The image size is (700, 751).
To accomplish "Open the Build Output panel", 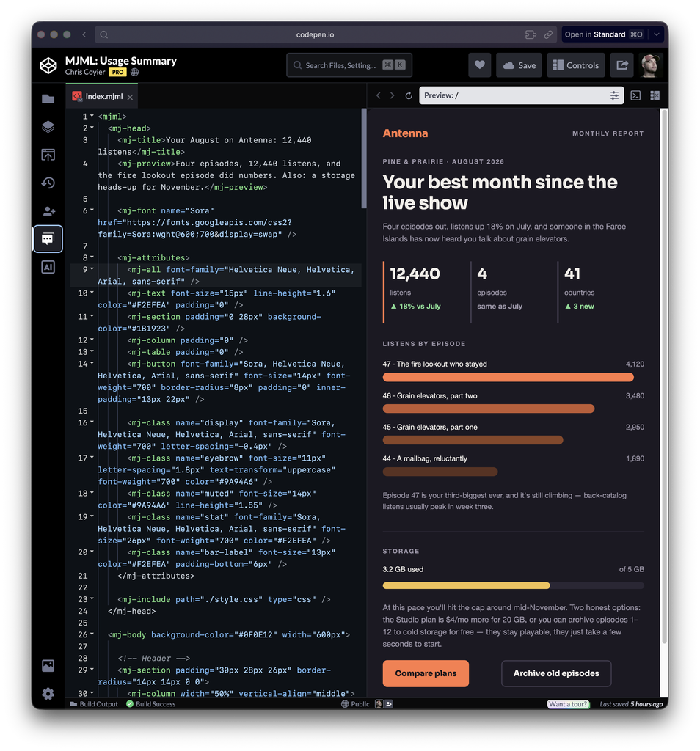I will click(94, 704).
